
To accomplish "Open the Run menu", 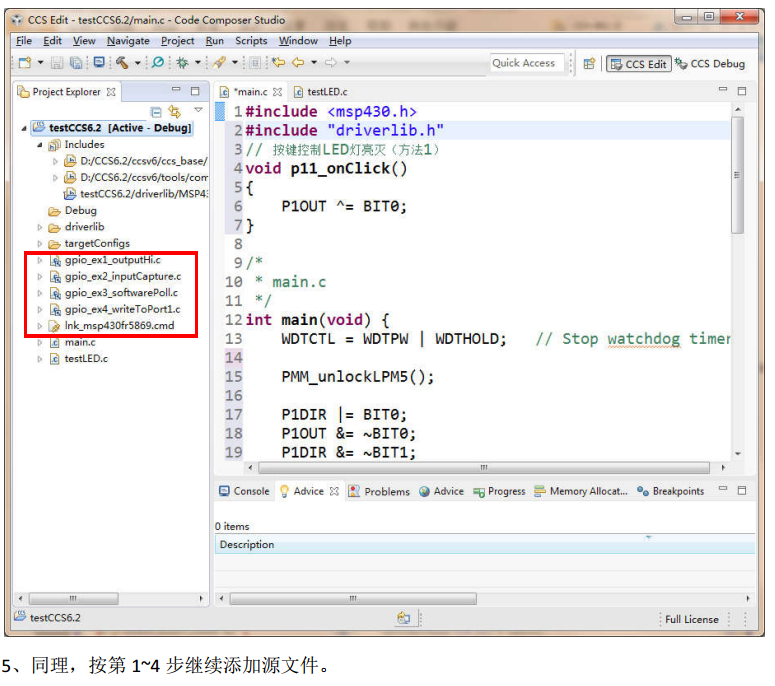I will point(215,41).
